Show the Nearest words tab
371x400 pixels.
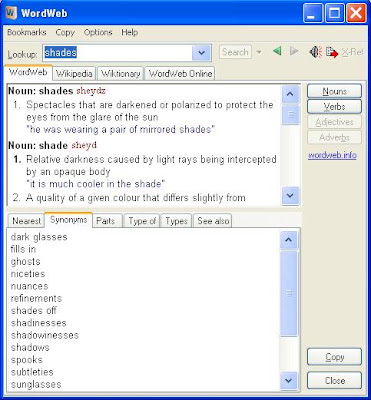(26, 221)
